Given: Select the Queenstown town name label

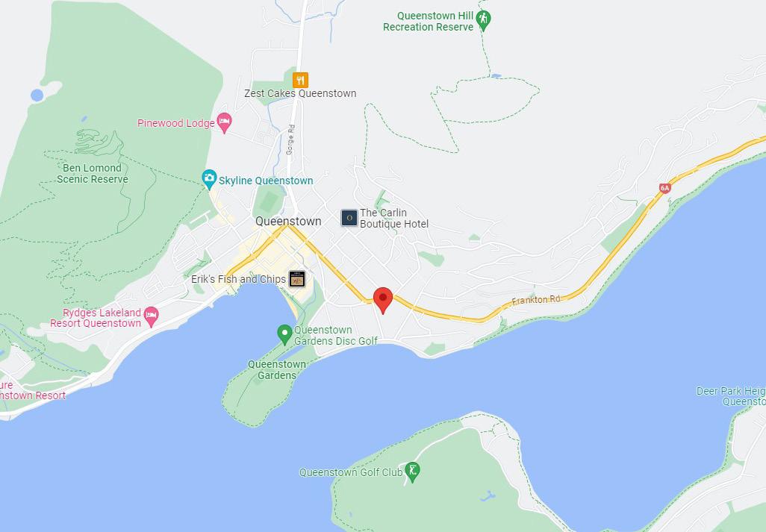Looking at the screenshot, I should point(288,221).
